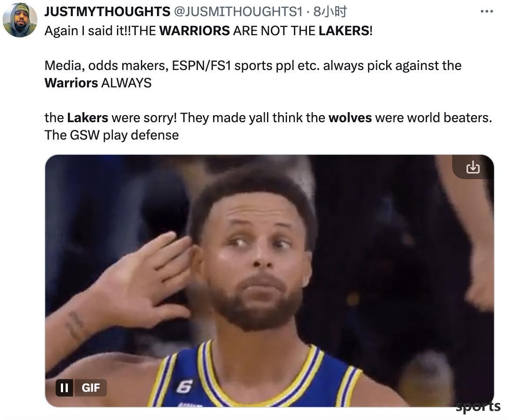The width and height of the screenshot is (507, 420).
Task: Open the 8小时 timestamp link
Action: (330, 12)
